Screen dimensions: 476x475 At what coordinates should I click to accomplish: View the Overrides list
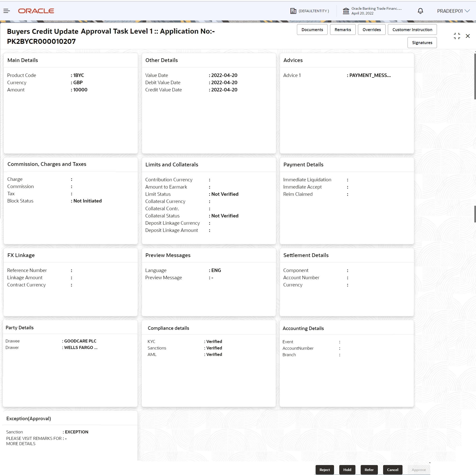[372, 29]
